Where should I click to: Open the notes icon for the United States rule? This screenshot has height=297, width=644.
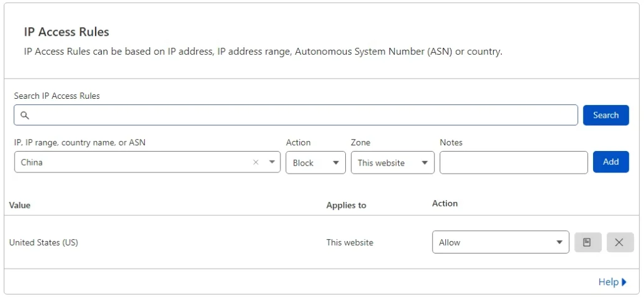click(x=587, y=242)
